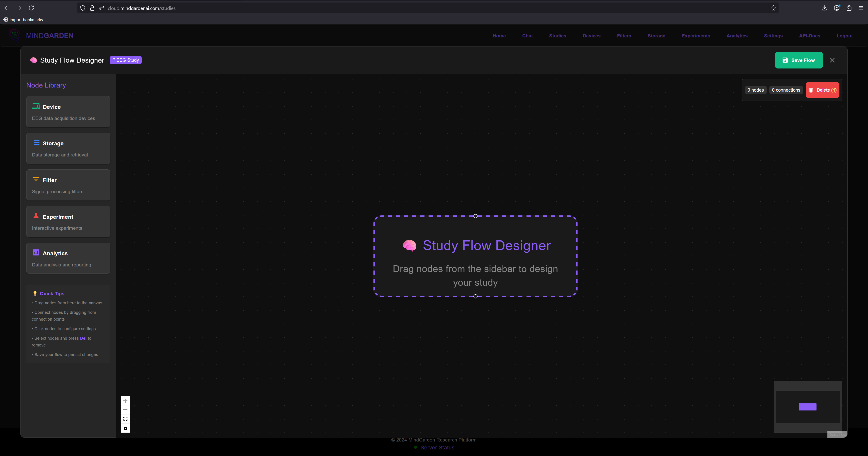868x456 pixels.
Task: Bookmark this page with star icon
Action: (773, 8)
